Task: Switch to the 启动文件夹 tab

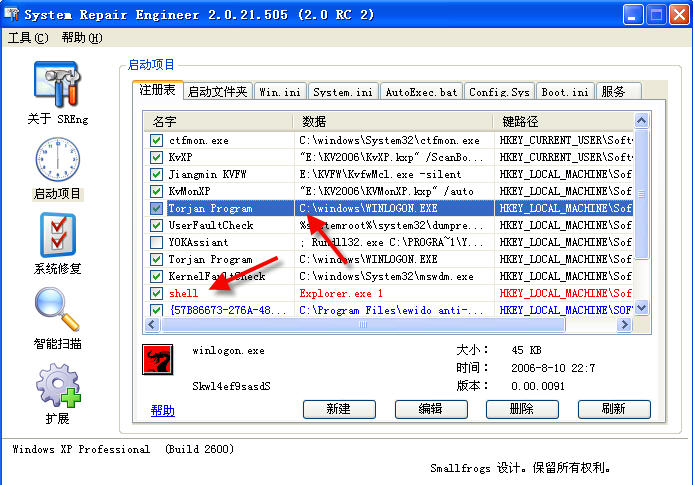Action: [x=217, y=92]
